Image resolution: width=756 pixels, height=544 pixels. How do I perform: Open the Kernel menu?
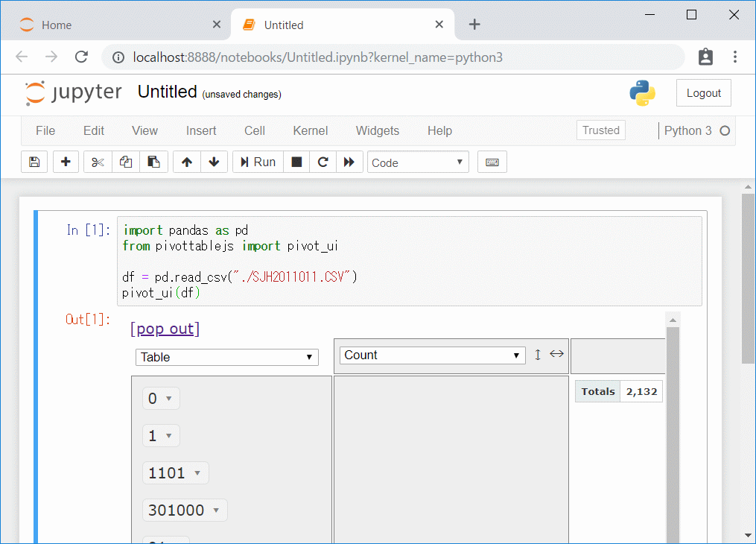click(x=311, y=130)
